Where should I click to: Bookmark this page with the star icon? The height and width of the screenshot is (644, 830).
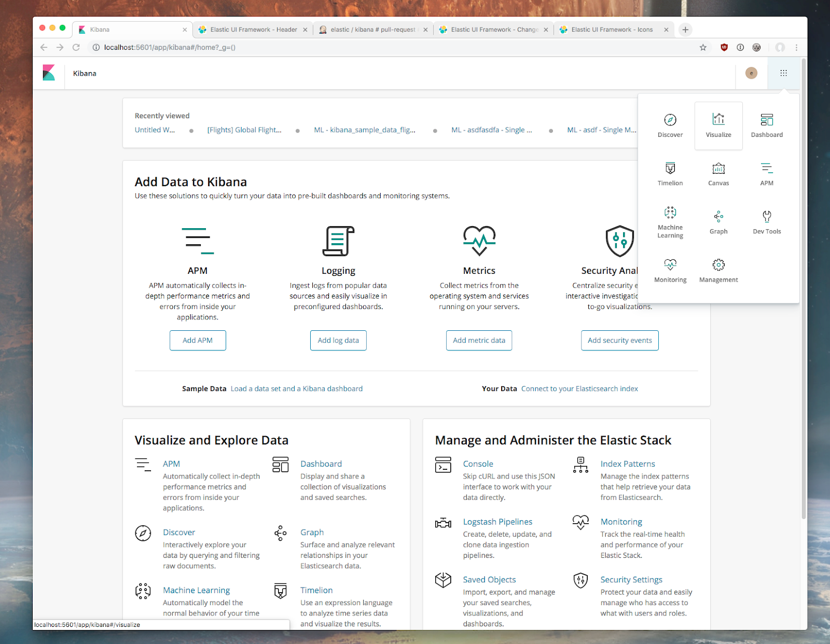[703, 47]
